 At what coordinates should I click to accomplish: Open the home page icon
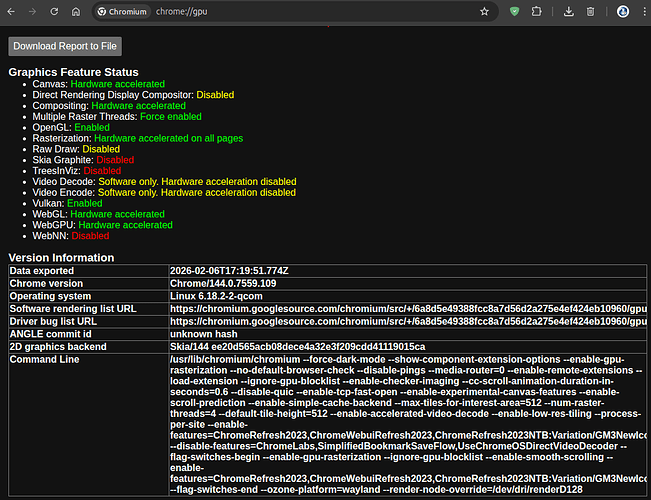(76, 12)
